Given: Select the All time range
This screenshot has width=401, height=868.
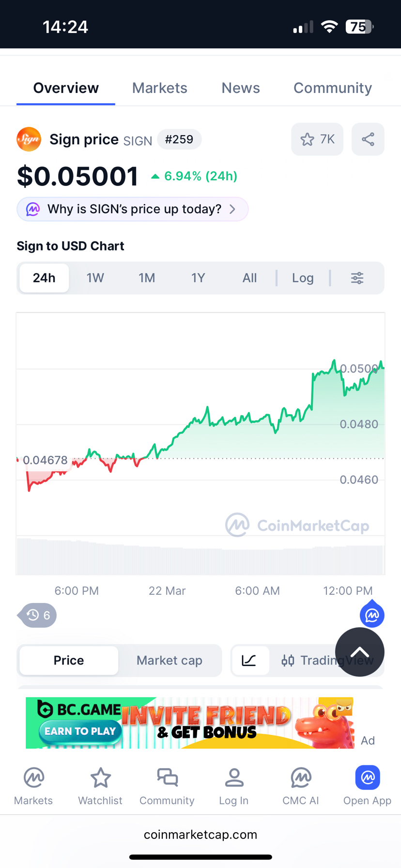Looking at the screenshot, I should point(249,278).
